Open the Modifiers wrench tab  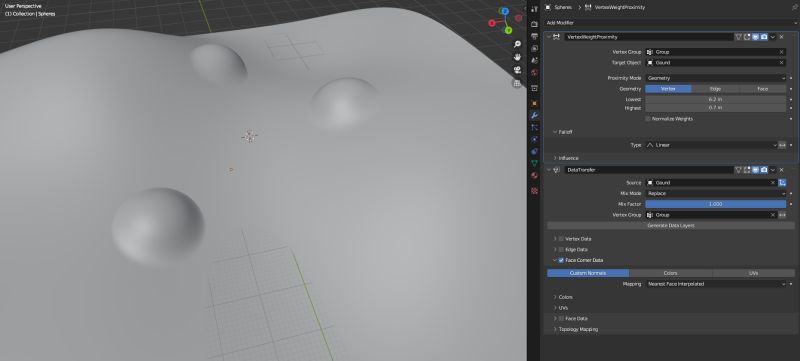534,115
